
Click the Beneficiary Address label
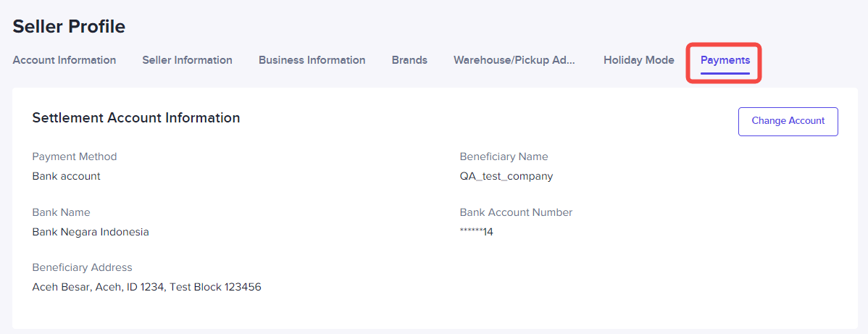coord(82,267)
